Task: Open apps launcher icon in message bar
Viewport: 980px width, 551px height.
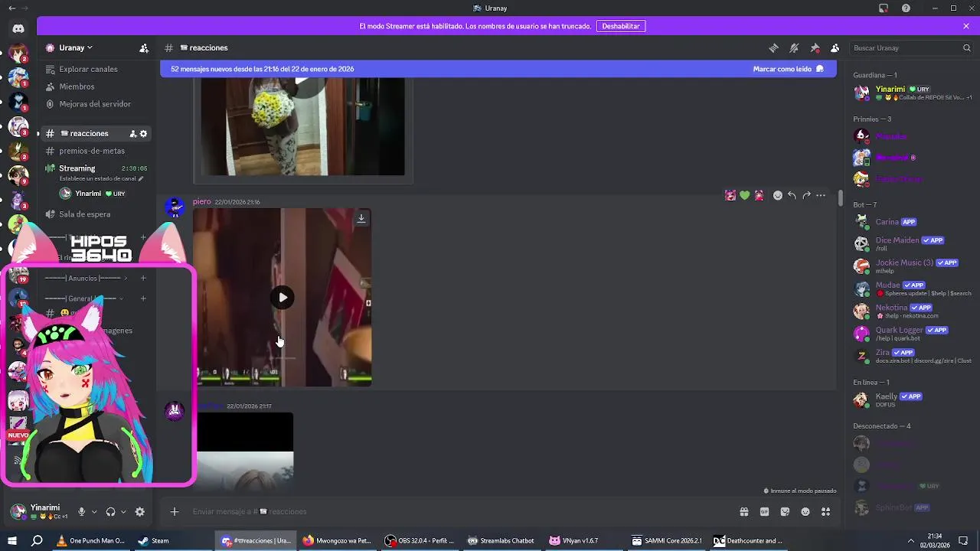Action: (826, 512)
